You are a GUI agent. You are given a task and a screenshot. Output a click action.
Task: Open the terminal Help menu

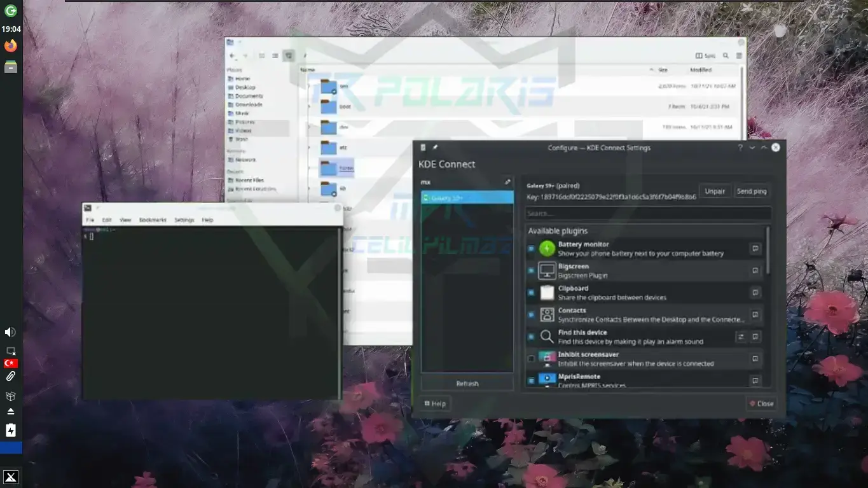(207, 220)
